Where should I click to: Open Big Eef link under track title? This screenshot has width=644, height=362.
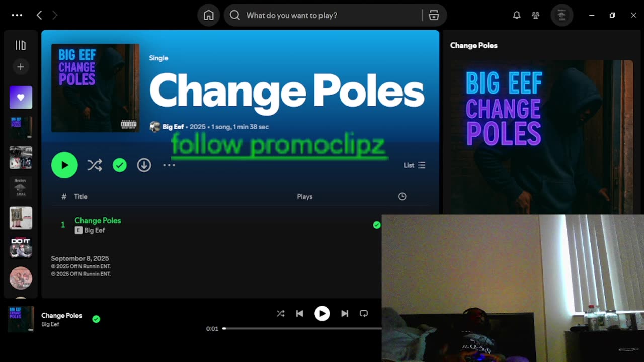click(x=95, y=230)
